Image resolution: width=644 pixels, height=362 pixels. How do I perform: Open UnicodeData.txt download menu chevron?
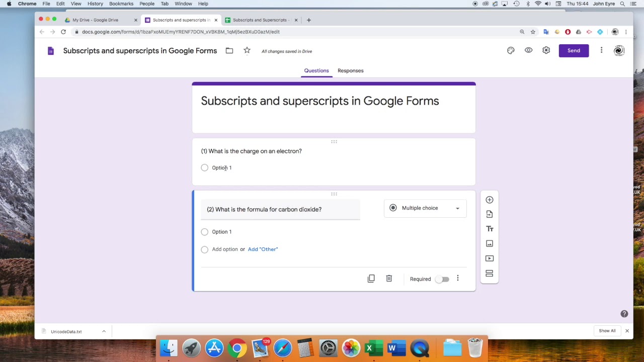pos(104,331)
